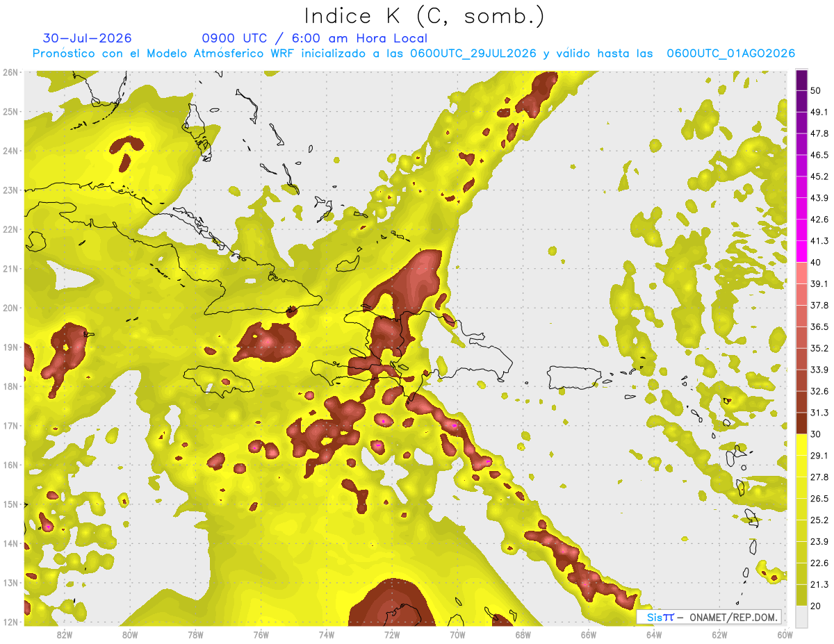Screen dimensions: 834x644
Task: Click the colorbar value "36.5"
Action: coord(819,327)
